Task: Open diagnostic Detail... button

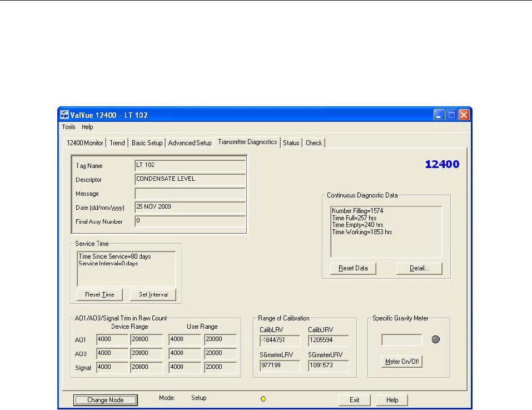Action: [x=419, y=268]
